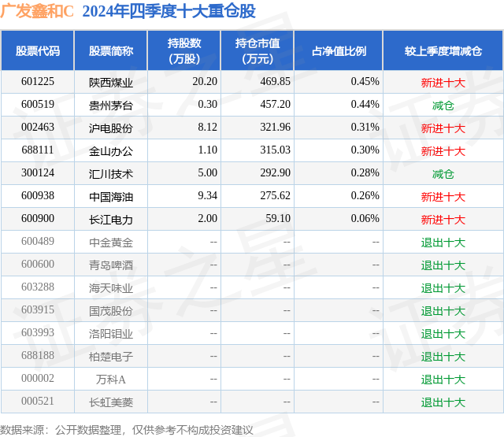Click 退出十大 in 海天味业 row

click(443, 288)
